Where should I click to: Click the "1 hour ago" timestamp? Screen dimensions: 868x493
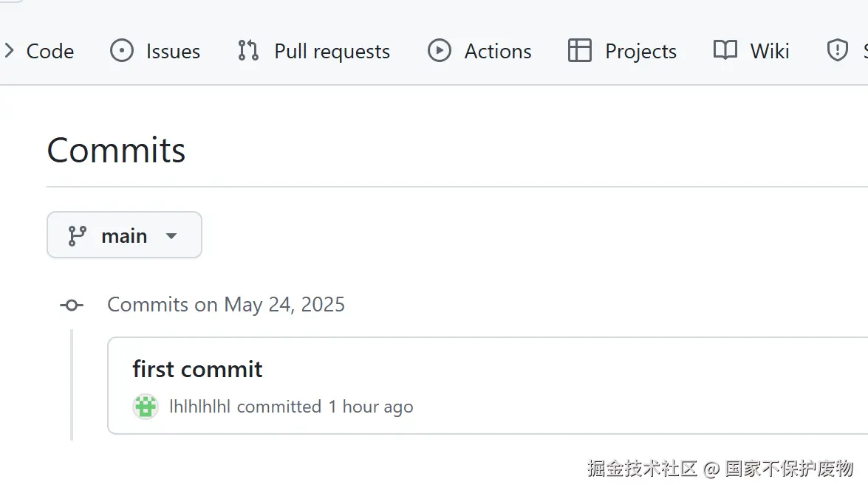coord(371,407)
